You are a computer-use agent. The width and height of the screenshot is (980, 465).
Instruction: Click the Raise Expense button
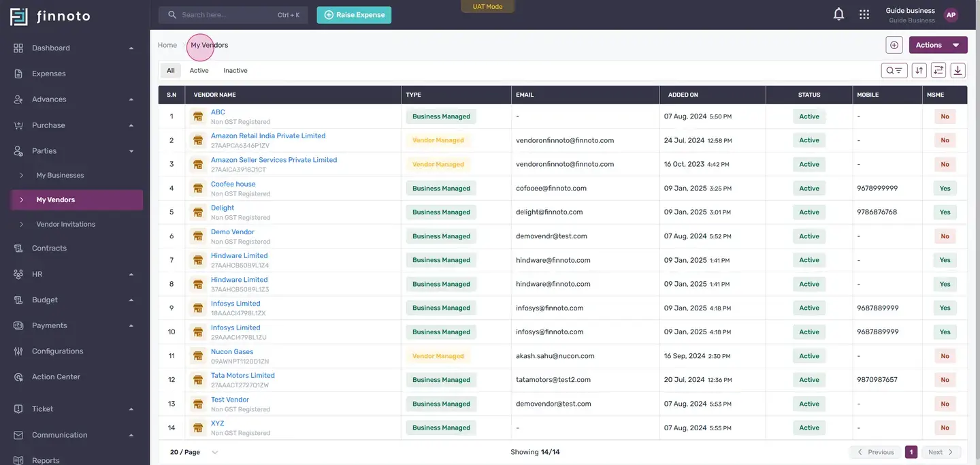pos(354,15)
